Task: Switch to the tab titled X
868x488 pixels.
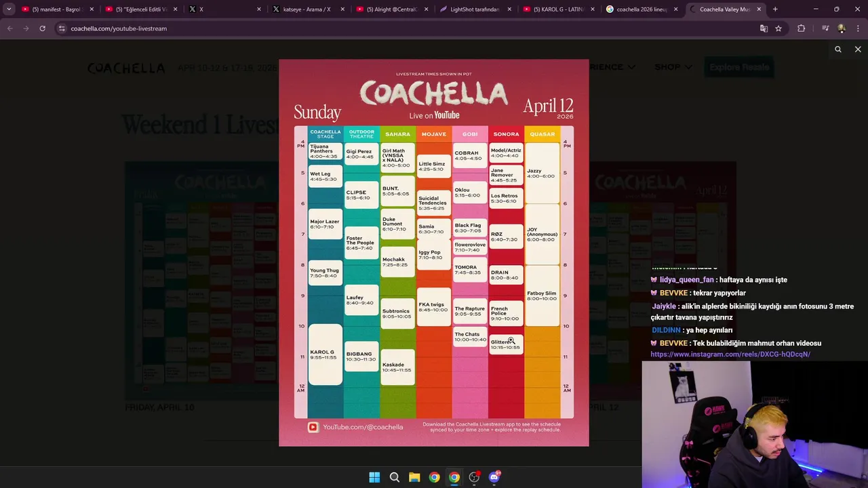Action: [x=224, y=9]
